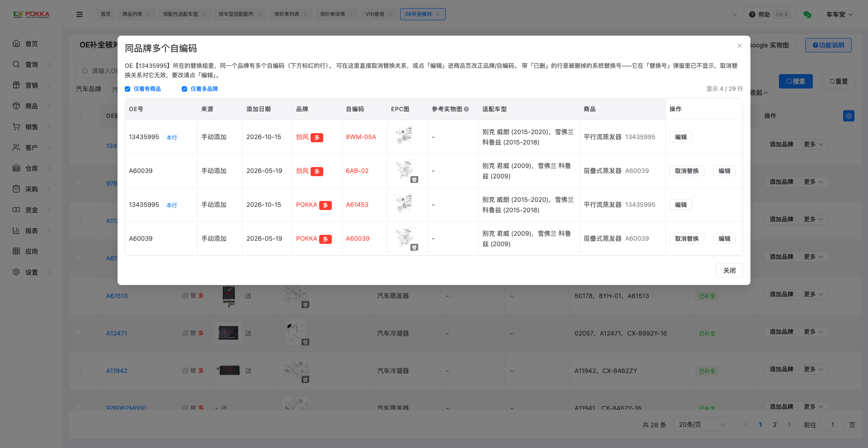This screenshot has height=448, width=868.
Task: Expand the 车车安 user dropdown
Action: point(840,14)
